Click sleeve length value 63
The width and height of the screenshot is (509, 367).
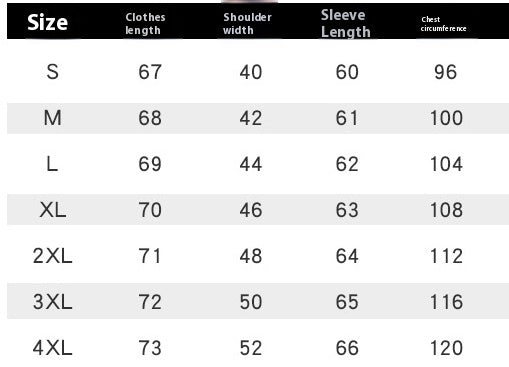[347, 210]
